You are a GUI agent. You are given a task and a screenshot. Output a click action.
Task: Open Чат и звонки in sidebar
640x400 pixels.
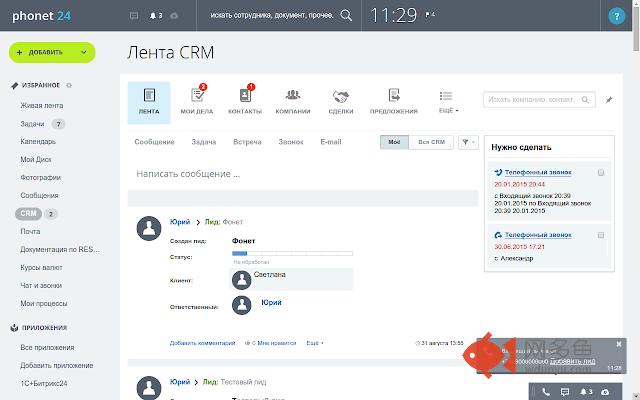(41, 285)
